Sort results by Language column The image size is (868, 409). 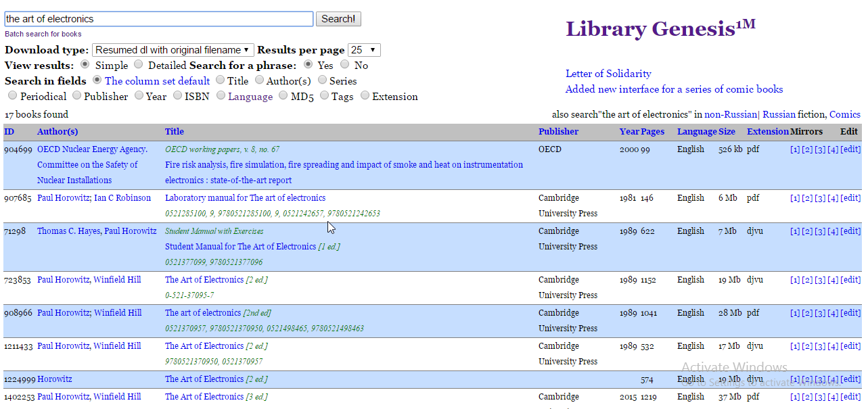696,132
